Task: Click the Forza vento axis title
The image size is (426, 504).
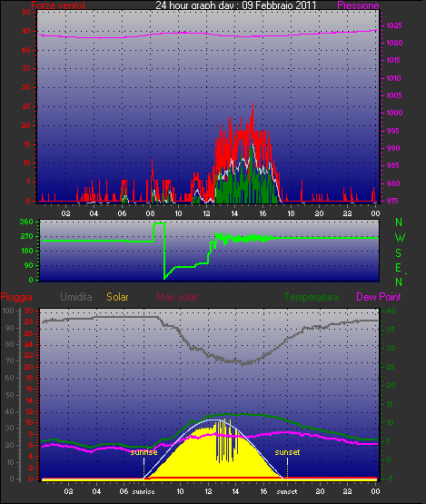Action: point(58,5)
